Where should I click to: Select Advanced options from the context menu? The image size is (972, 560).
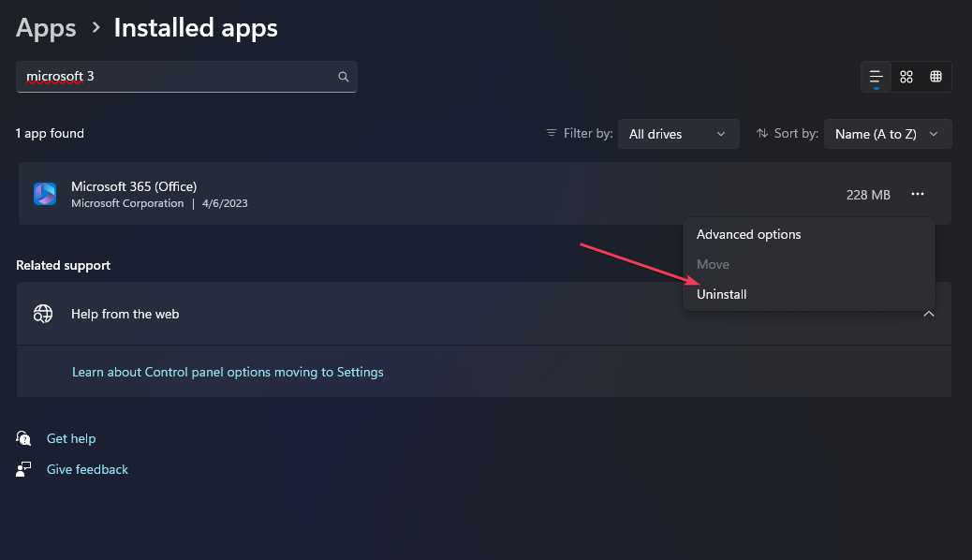749,234
